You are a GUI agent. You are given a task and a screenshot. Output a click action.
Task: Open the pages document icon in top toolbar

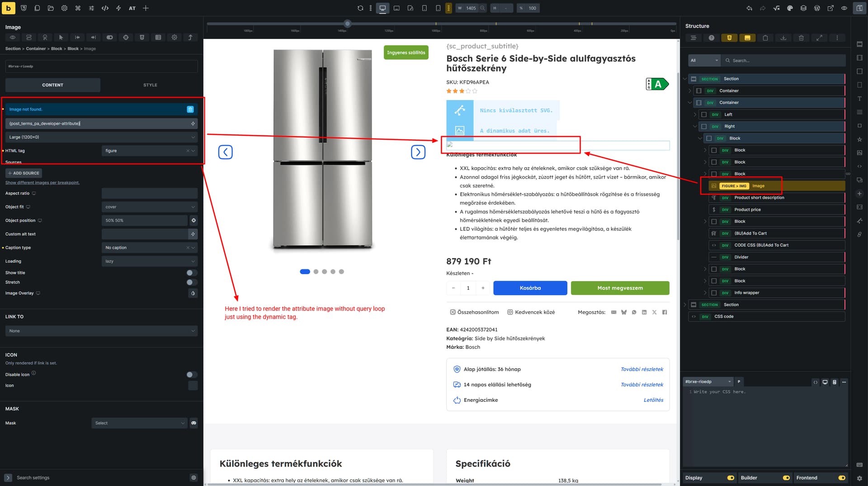pyautogui.click(x=37, y=8)
